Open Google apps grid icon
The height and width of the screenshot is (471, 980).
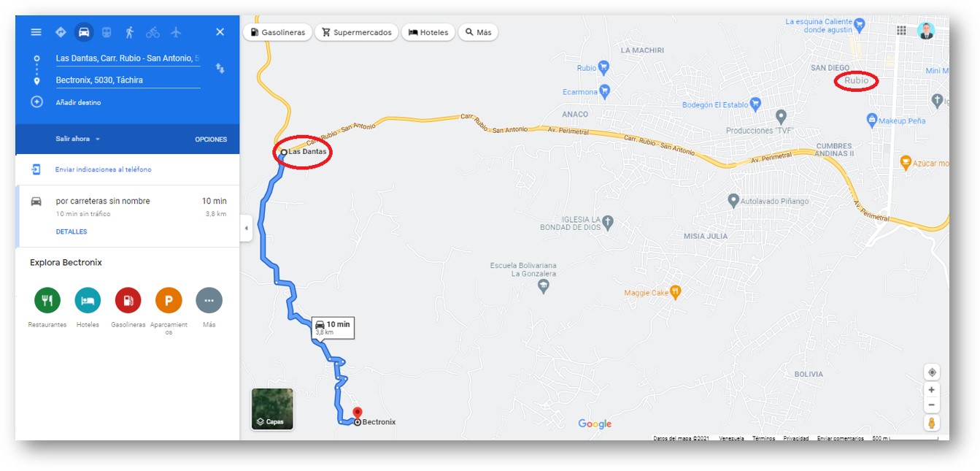point(902,31)
